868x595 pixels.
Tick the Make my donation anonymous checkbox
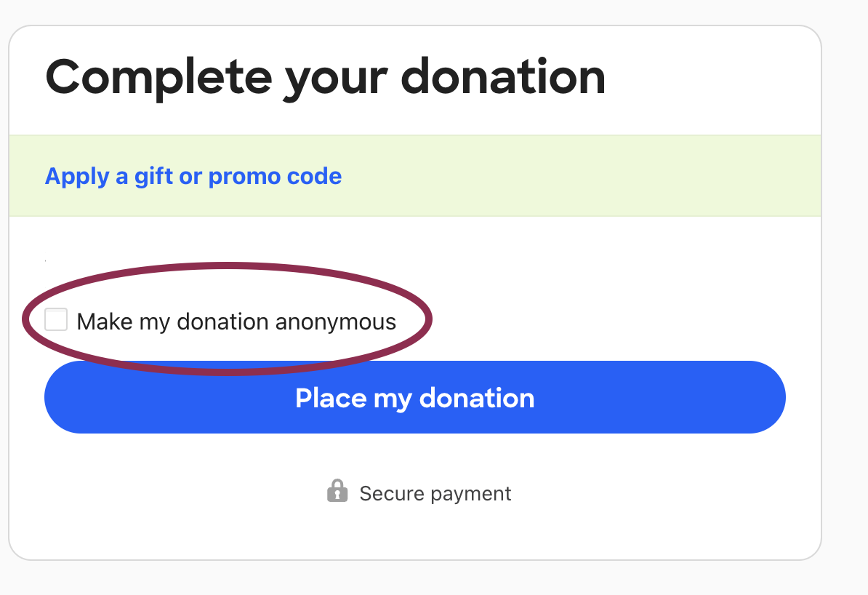click(x=56, y=319)
